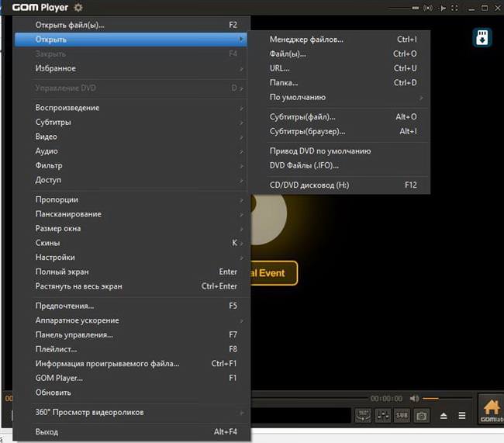Screen dimensions: 504x443
Task: Select 'Открыть файл(ы)...' menu entry
Action: click(131, 25)
